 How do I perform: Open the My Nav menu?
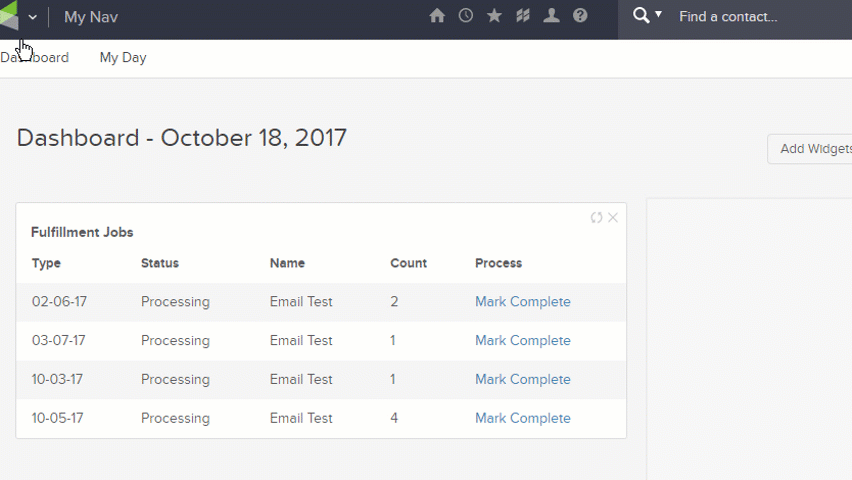pyautogui.click(x=91, y=17)
